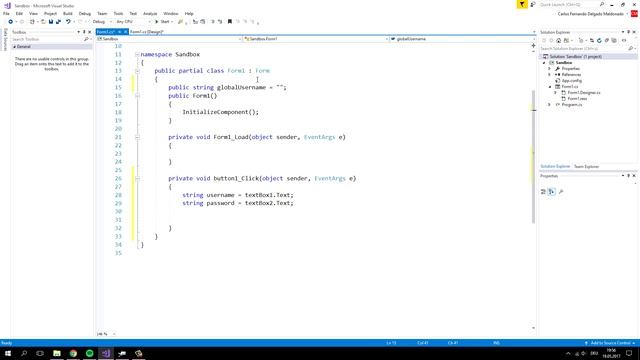Open the Debug menu

(x=84, y=13)
